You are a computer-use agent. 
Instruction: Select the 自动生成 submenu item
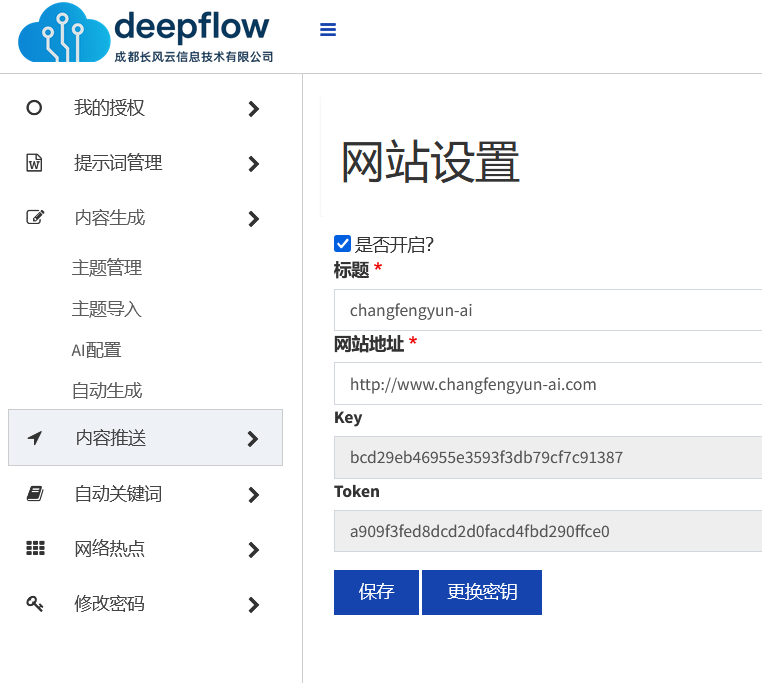pyautogui.click(x=107, y=391)
